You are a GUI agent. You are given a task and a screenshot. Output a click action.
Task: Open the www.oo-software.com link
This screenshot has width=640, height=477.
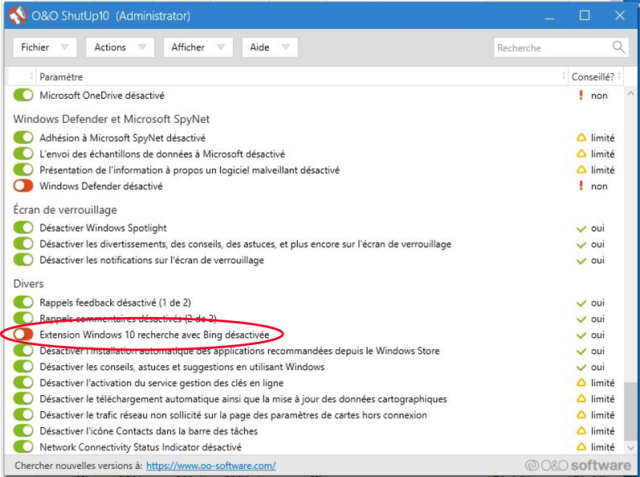pyautogui.click(x=210, y=466)
